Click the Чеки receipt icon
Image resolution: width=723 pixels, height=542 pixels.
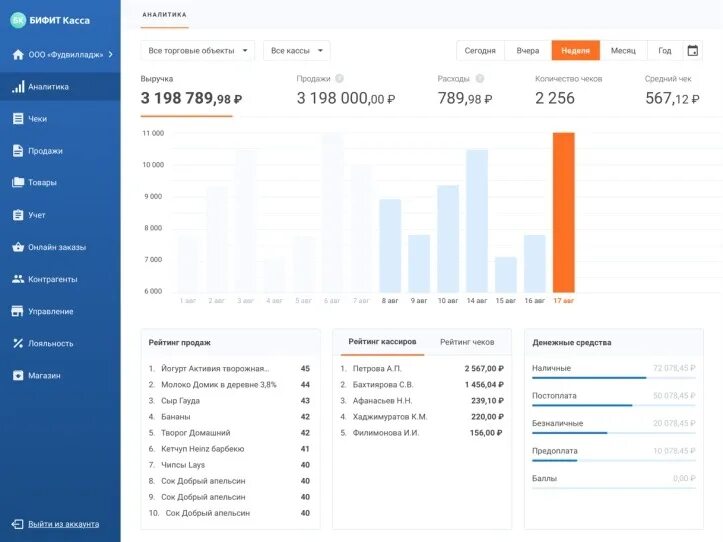point(18,119)
